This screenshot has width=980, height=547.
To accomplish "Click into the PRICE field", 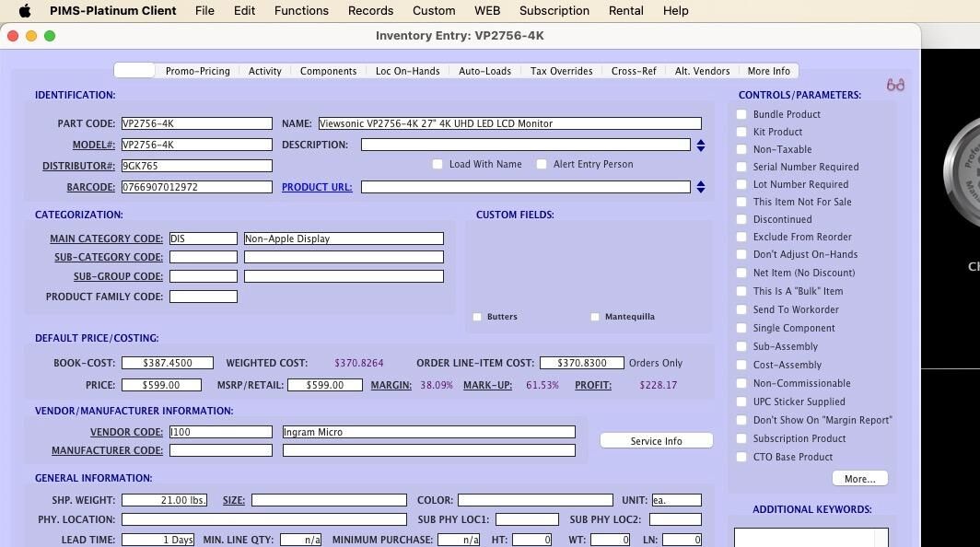I will (161, 385).
